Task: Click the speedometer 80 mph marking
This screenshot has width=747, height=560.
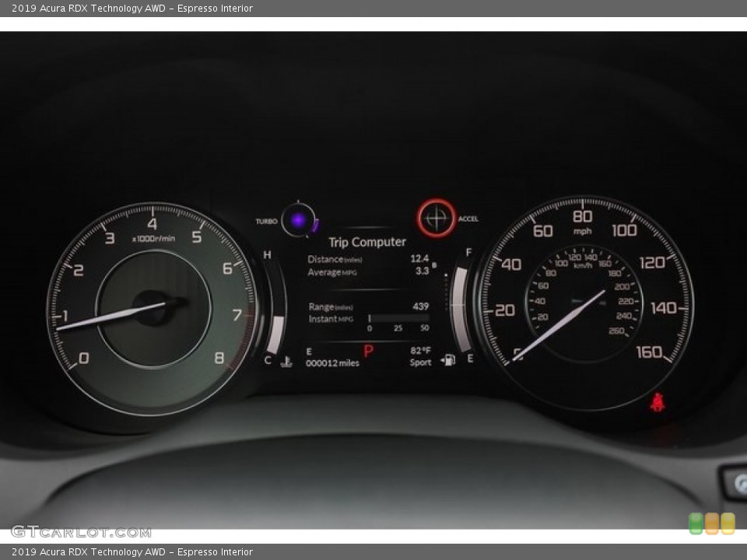Action: (583, 217)
